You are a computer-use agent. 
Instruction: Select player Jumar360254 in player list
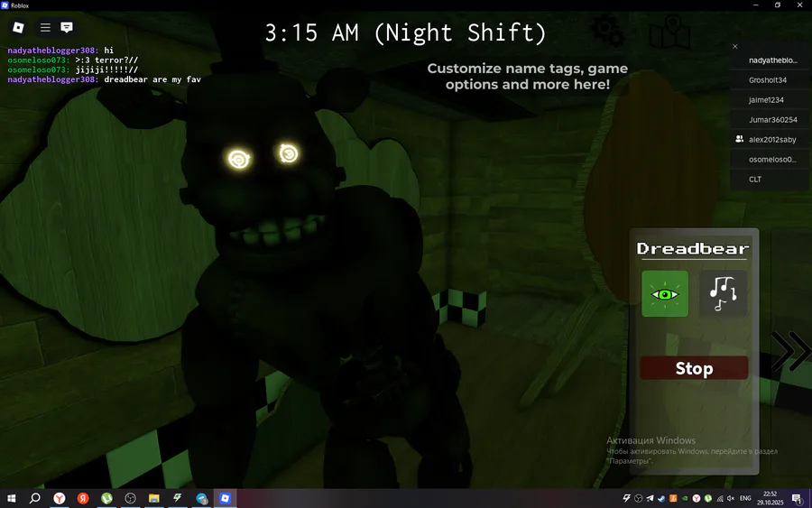[770, 120]
